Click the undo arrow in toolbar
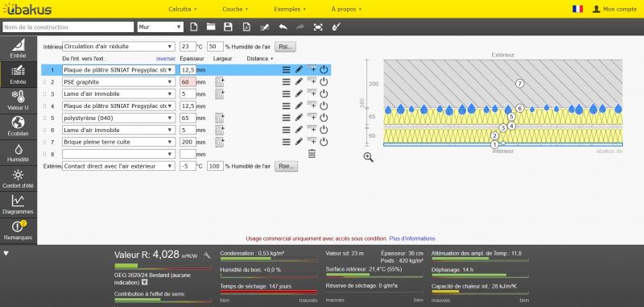Viewport: 644px width, 307px height. (283, 27)
